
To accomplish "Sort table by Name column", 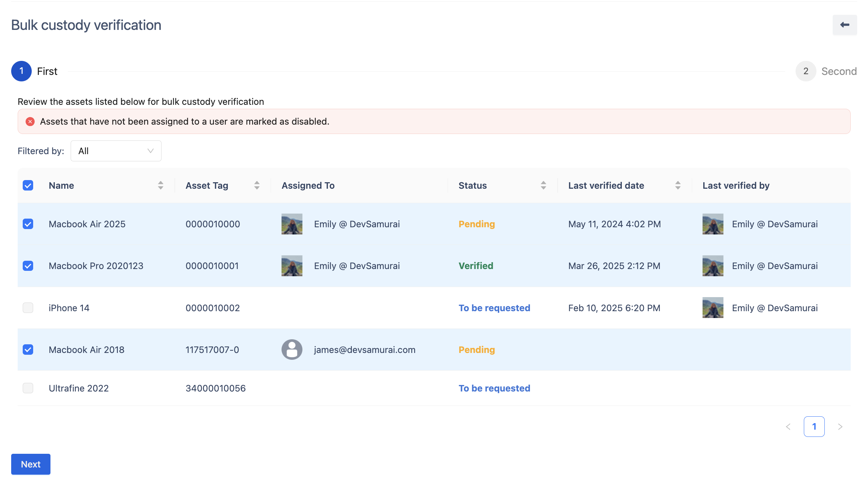I will click(160, 185).
